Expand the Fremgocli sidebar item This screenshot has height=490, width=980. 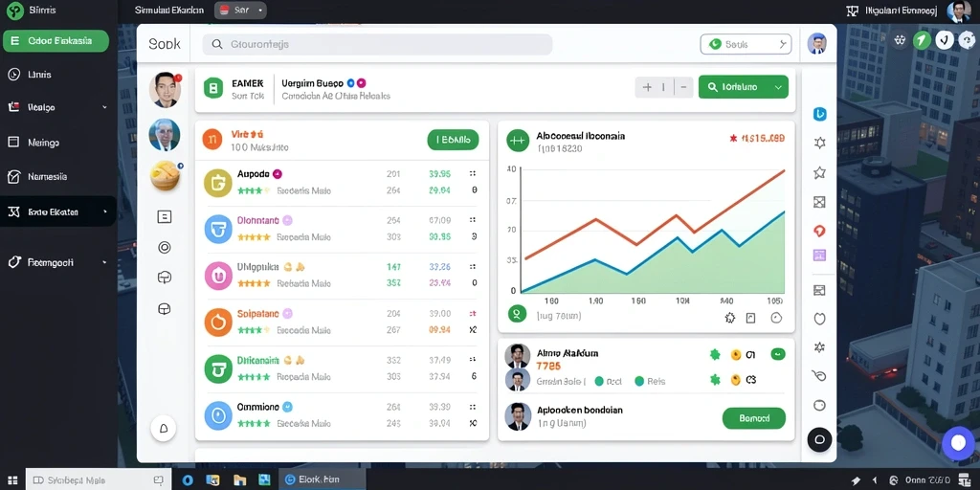click(58, 262)
